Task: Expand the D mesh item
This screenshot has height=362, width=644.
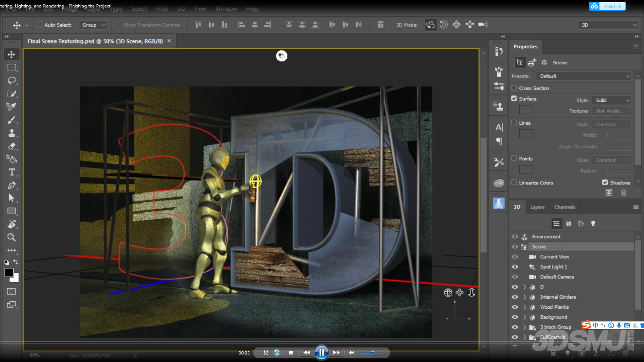Action: [524, 287]
